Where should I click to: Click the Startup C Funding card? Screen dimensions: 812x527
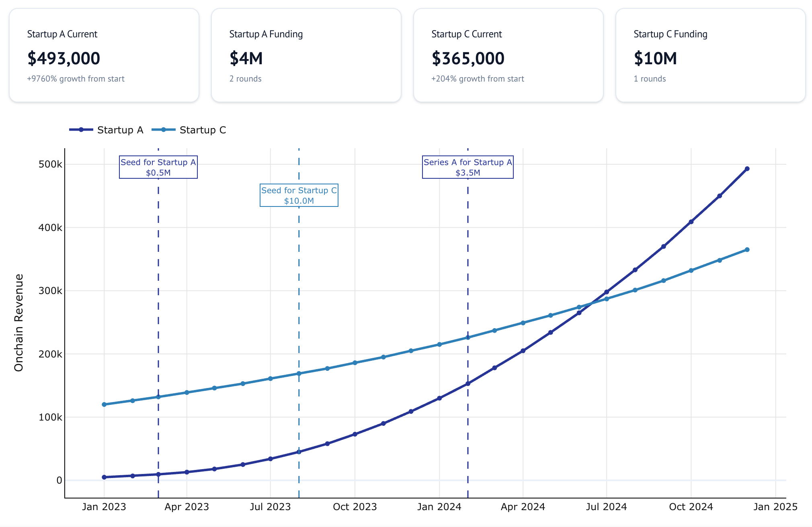click(710, 55)
